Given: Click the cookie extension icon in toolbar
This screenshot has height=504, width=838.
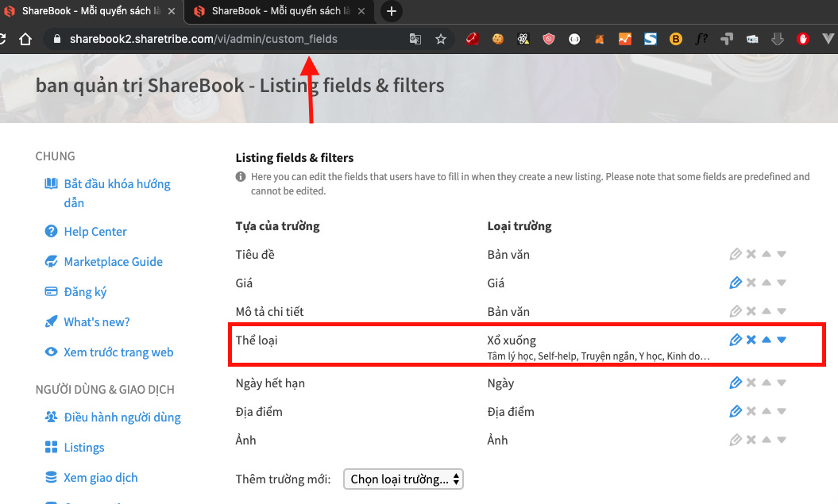Looking at the screenshot, I should (497, 37).
